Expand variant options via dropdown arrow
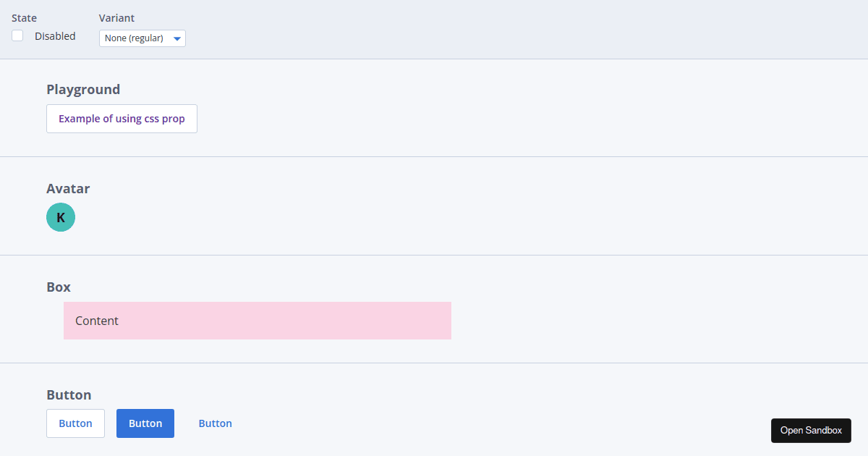Viewport: 868px width, 456px height. click(x=177, y=38)
